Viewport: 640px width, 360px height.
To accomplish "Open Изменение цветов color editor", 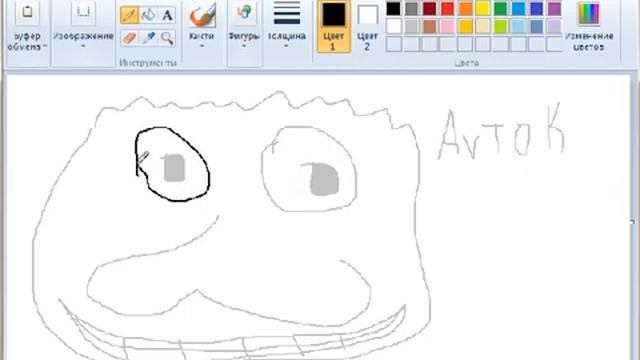I will coord(589,27).
